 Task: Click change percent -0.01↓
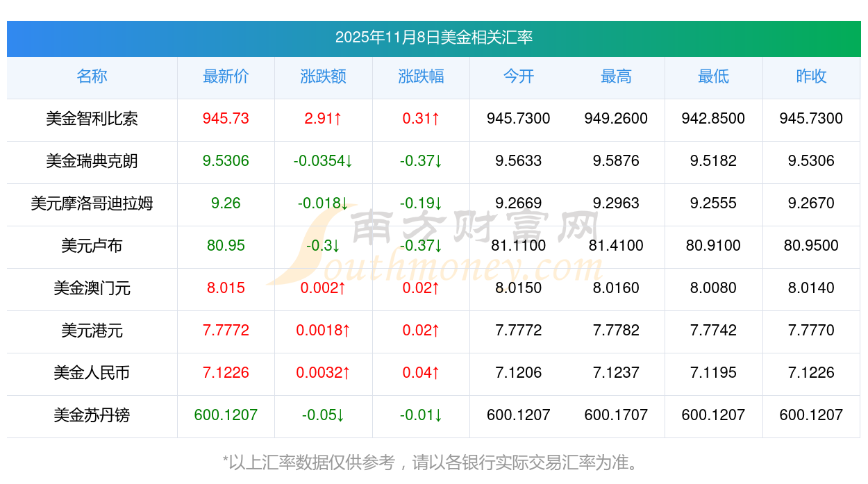[421, 415]
